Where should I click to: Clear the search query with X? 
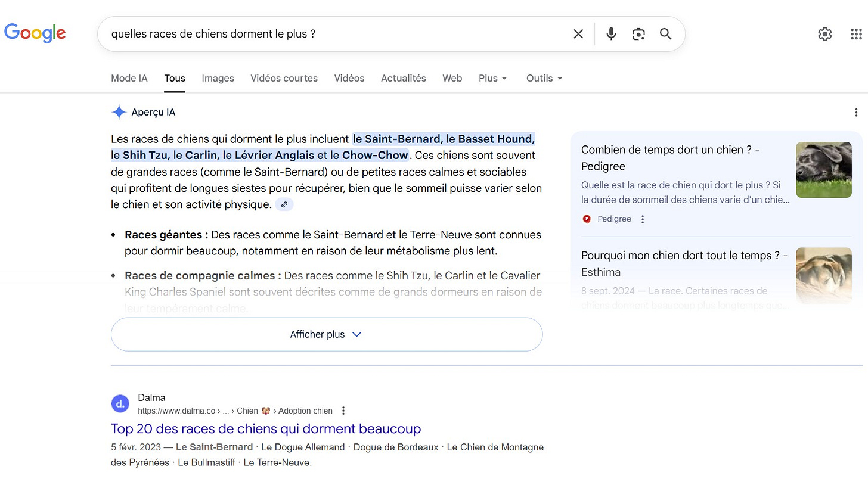tap(578, 34)
